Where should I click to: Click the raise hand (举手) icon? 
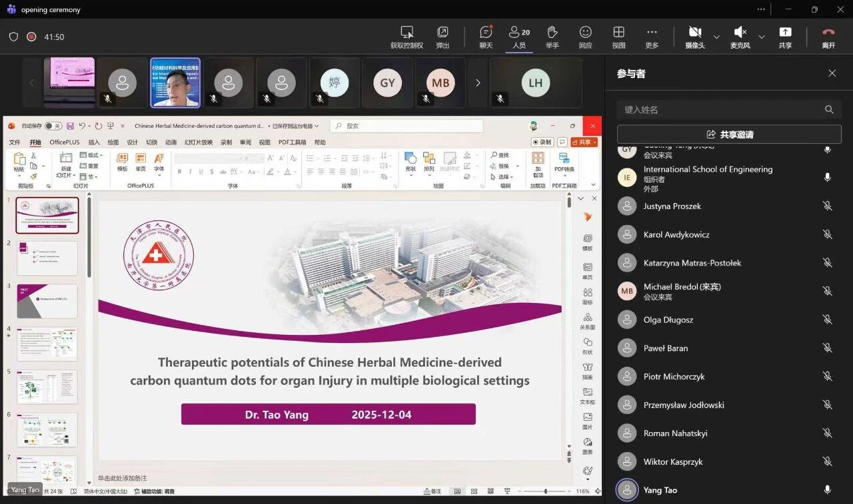[552, 37]
